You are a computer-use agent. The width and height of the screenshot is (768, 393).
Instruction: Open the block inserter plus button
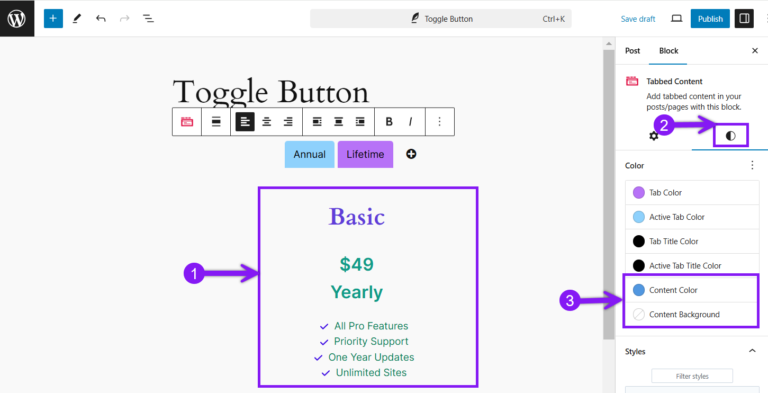(53, 19)
